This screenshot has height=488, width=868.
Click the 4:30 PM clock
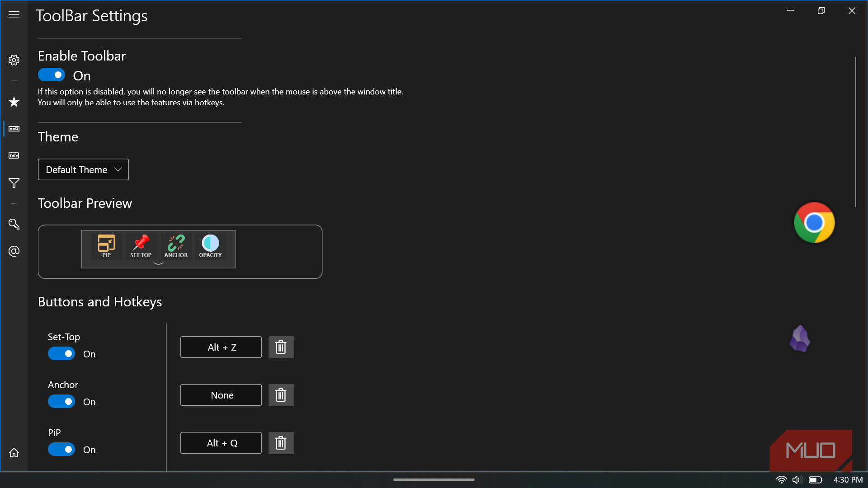pyautogui.click(x=848, y=480)
